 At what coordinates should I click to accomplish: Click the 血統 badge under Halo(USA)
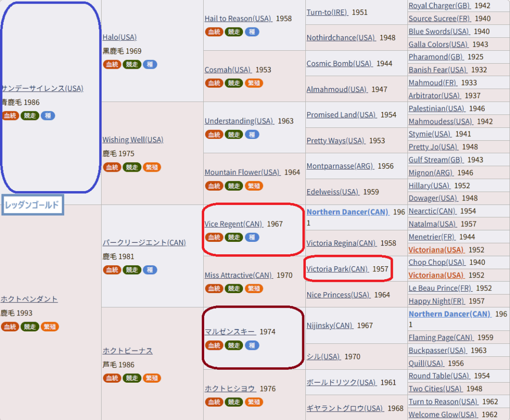point(112,64)
